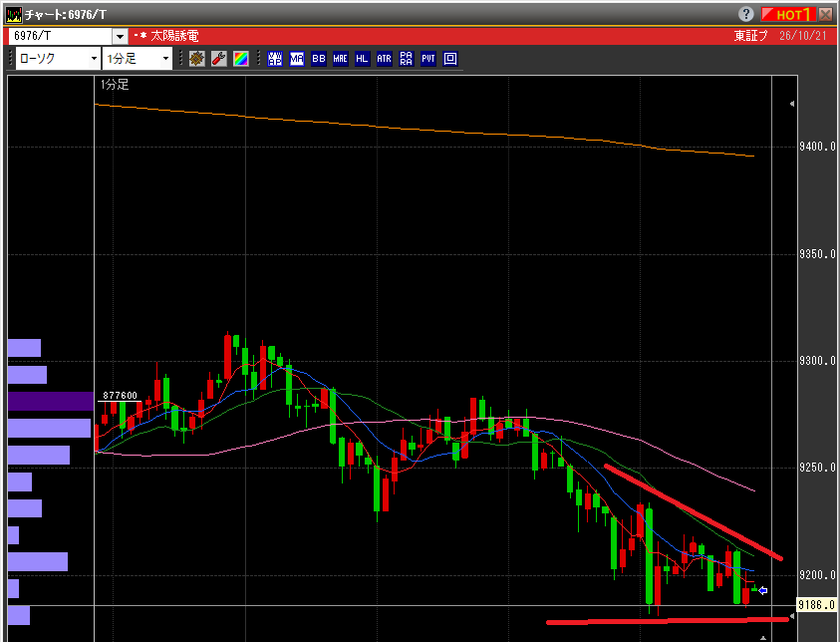Click the 東証プ market label
Viewport: 840px width, 642px height.
click(x=750, y=36)
